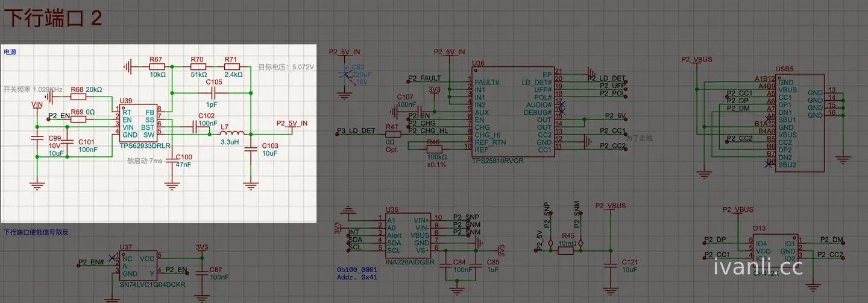This screenshot has width=868, height=303.
Task: Select the 下行端口 2 sheet title
Action: point(54,18)
